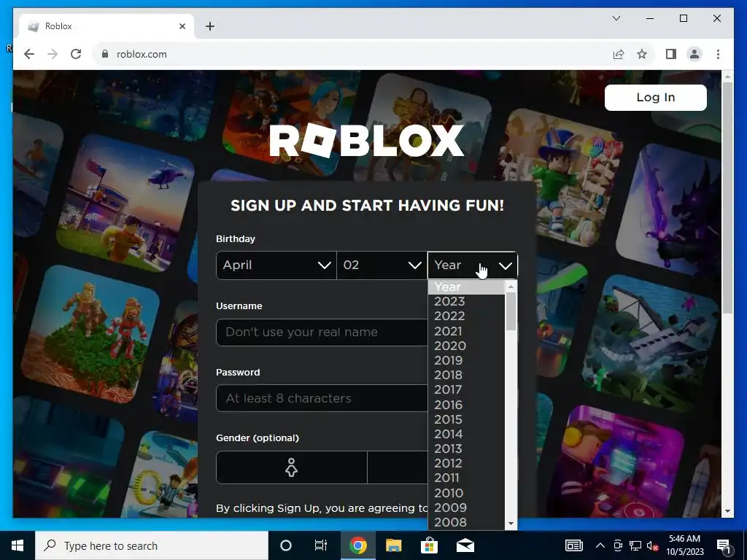The height and width of the screenshot is (560, 747).
Task: Collapse the Year dropdown field
Action: click(x=473, y=265)
